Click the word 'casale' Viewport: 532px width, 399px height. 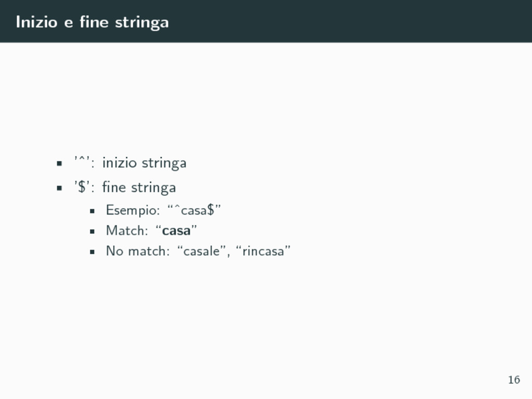[x=202, y=251]
